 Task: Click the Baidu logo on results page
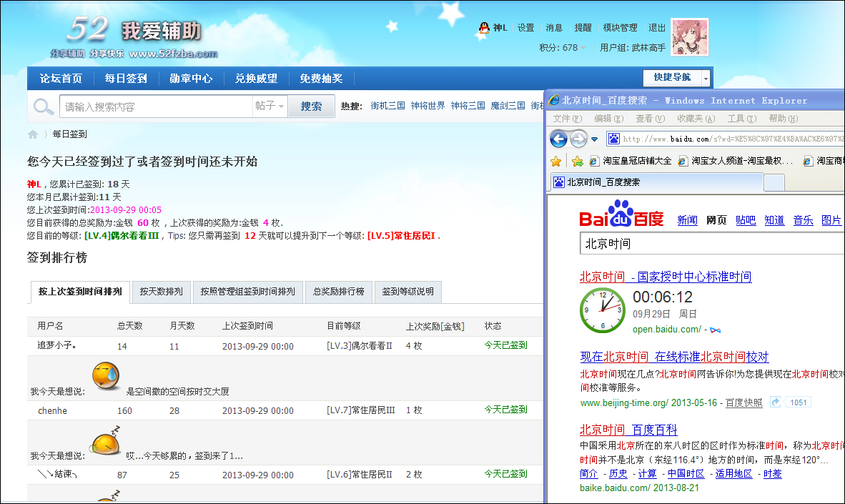point(621,216)
